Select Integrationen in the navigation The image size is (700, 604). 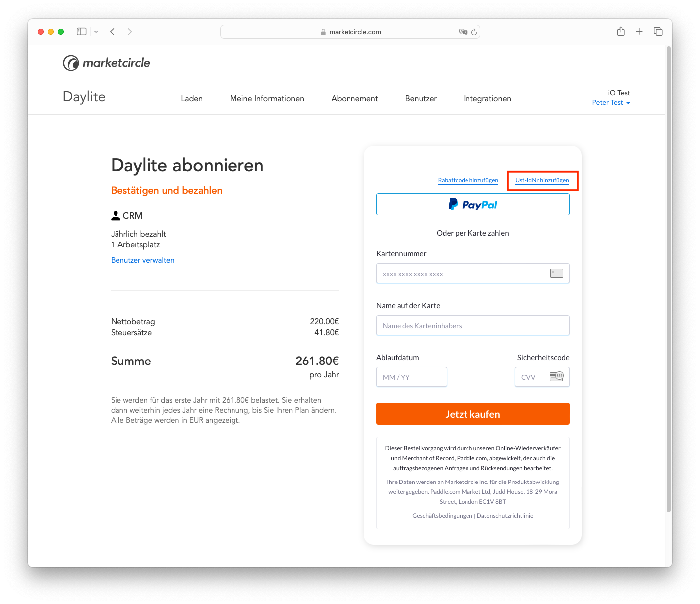tap(487, 99)
